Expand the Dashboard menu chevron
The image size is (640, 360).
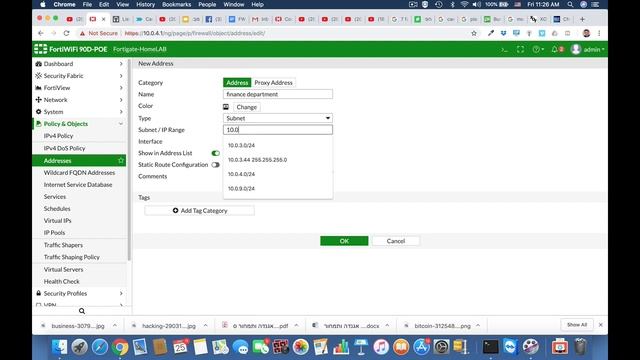click(121, 64)
